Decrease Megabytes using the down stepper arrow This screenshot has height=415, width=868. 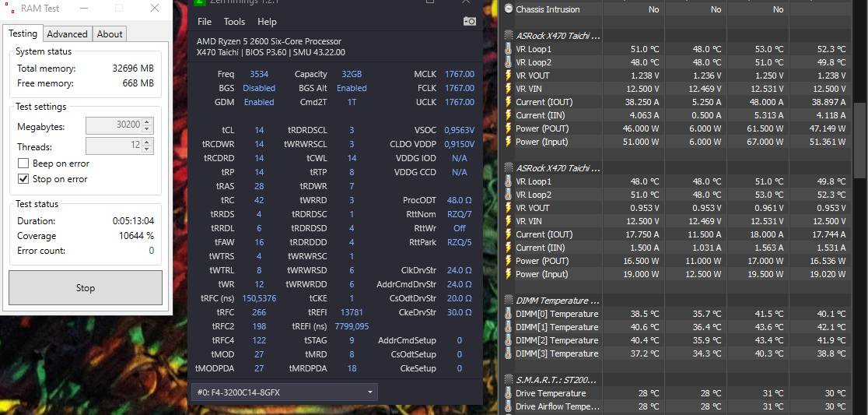(147, 130)
